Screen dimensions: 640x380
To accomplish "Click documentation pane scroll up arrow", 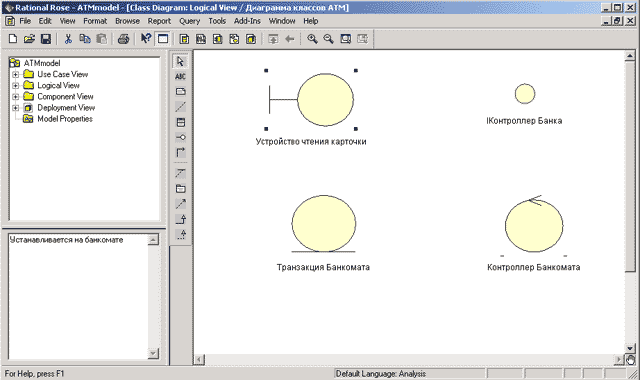I will pyautogui.click(x=153, y=240).
